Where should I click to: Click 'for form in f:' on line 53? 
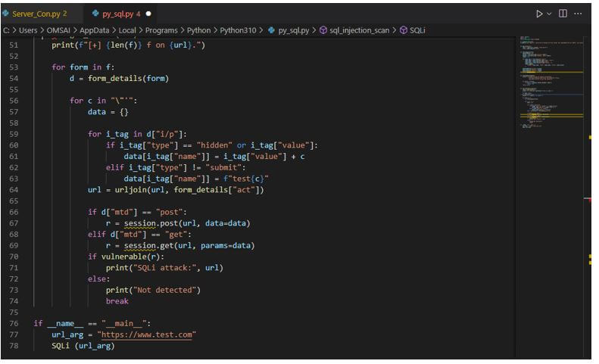pyautogui.click(x=83, y=67)
